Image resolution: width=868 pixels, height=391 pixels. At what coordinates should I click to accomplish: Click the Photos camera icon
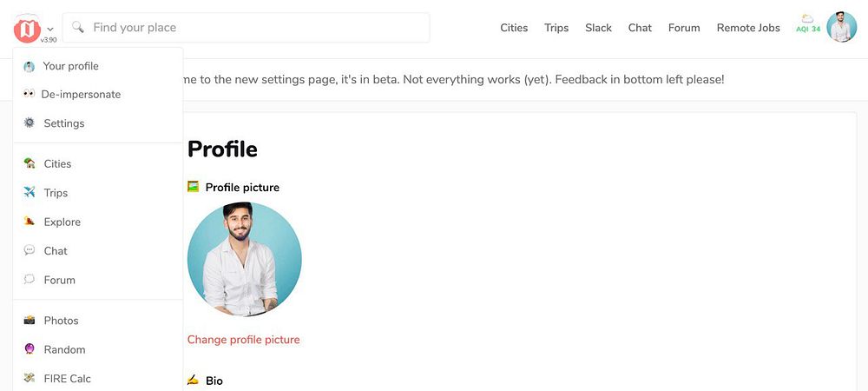tap(30, 321)
